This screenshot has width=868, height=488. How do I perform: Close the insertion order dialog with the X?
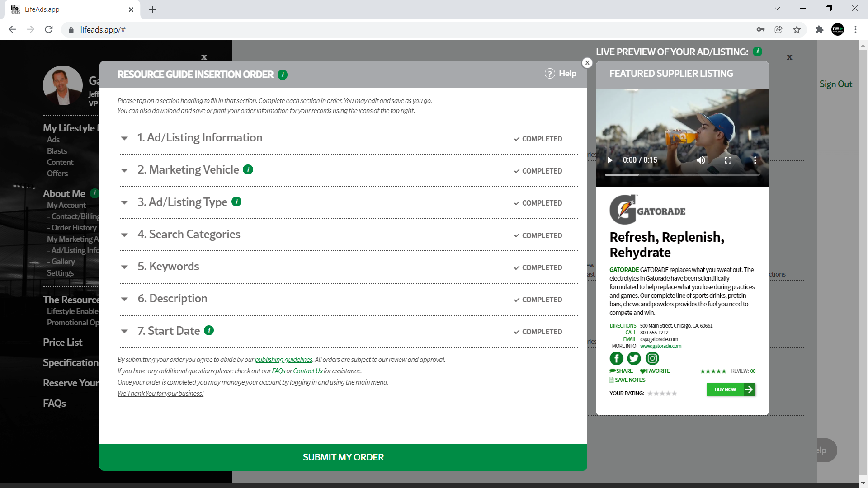(587, 63)
